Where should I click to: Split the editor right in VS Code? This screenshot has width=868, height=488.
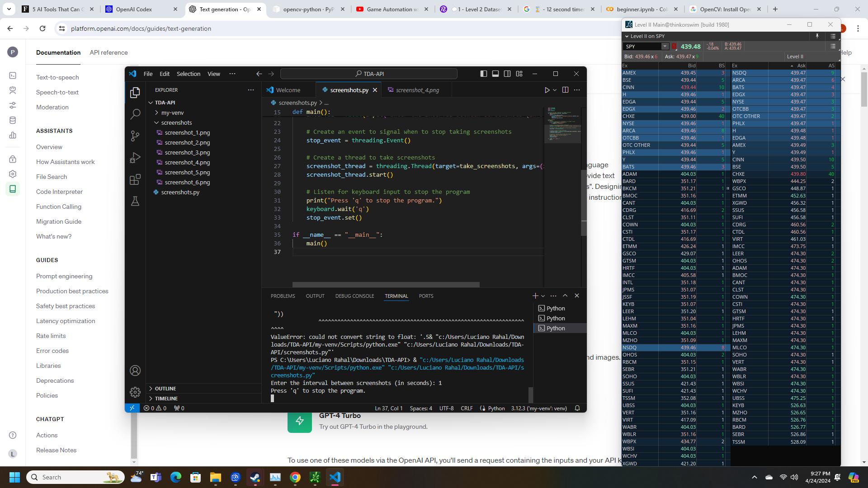(x=565, y=90)
